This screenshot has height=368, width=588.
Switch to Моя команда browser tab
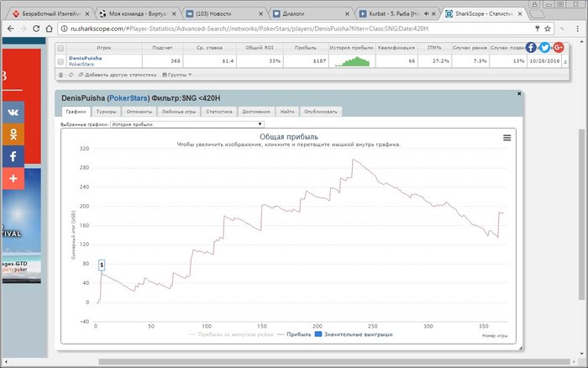(x=137, y=13)
